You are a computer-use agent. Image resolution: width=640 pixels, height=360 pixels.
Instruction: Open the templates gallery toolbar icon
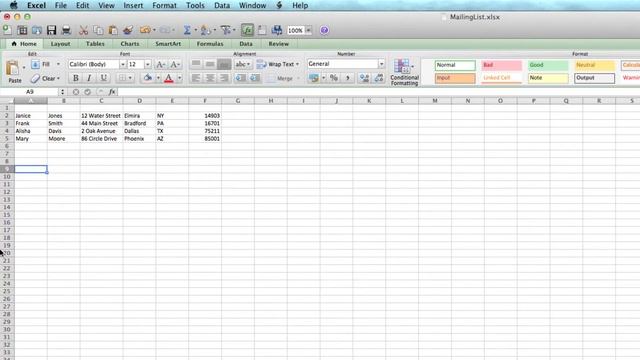pyautogui.click(x=22, y=30)
